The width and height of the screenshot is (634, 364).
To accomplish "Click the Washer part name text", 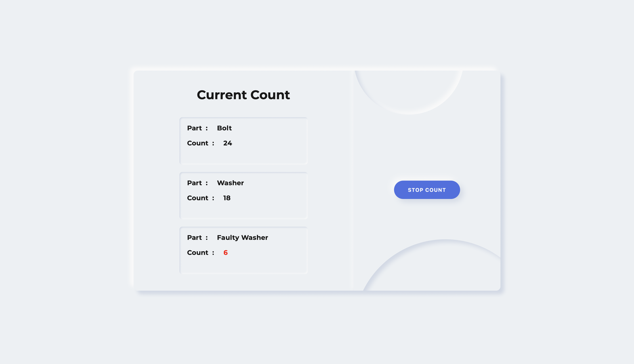I will (x=230, y=183).
